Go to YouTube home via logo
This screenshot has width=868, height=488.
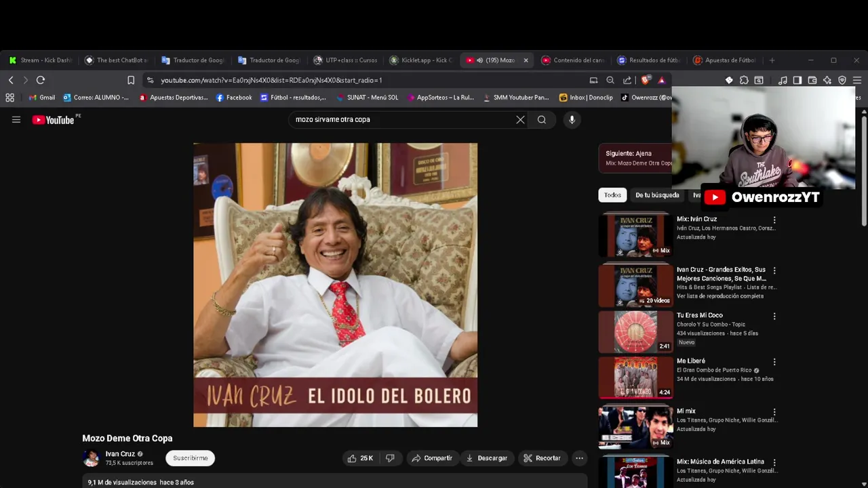[53, 120]
